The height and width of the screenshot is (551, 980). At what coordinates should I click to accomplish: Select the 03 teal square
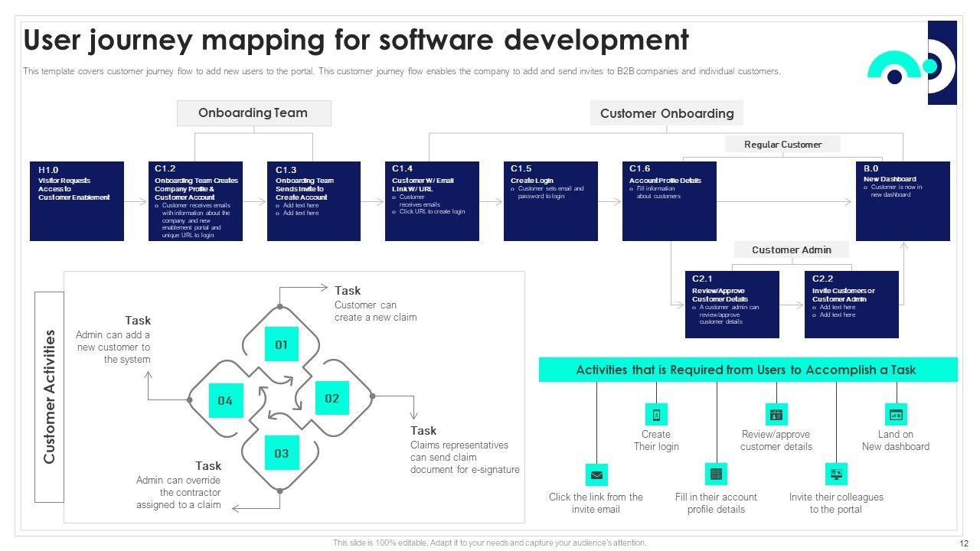(282, 453)
